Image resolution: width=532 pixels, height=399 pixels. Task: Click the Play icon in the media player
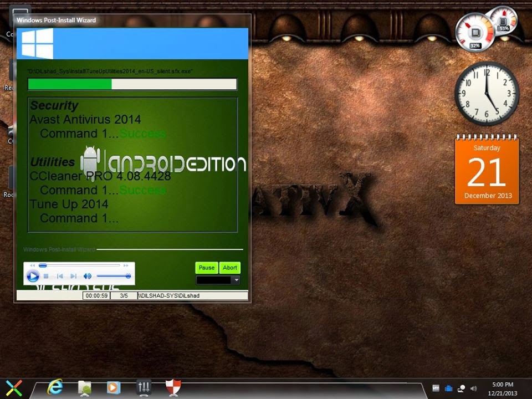click(33, 275)
